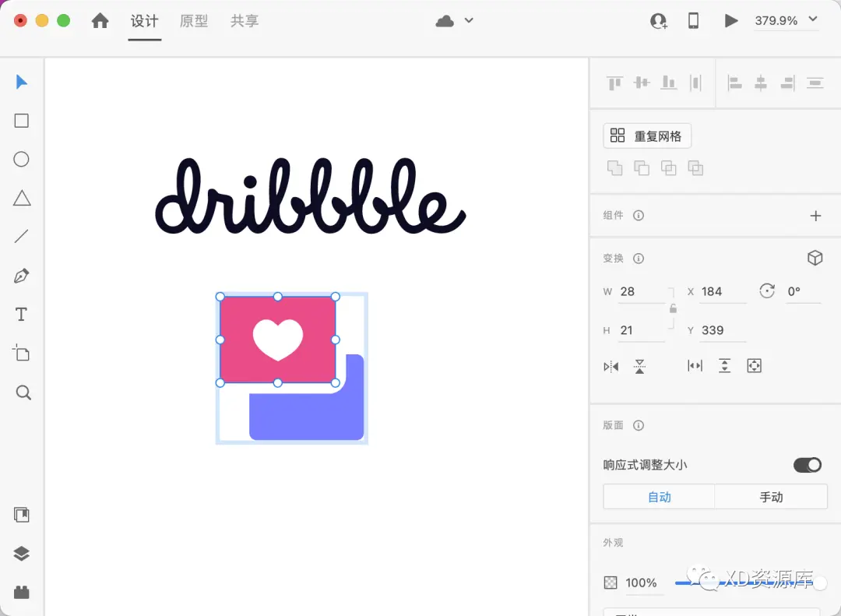The width and height of the screenshot is (841, 616).
Task: Select the Line tool
Action: (x=22, y=236)
